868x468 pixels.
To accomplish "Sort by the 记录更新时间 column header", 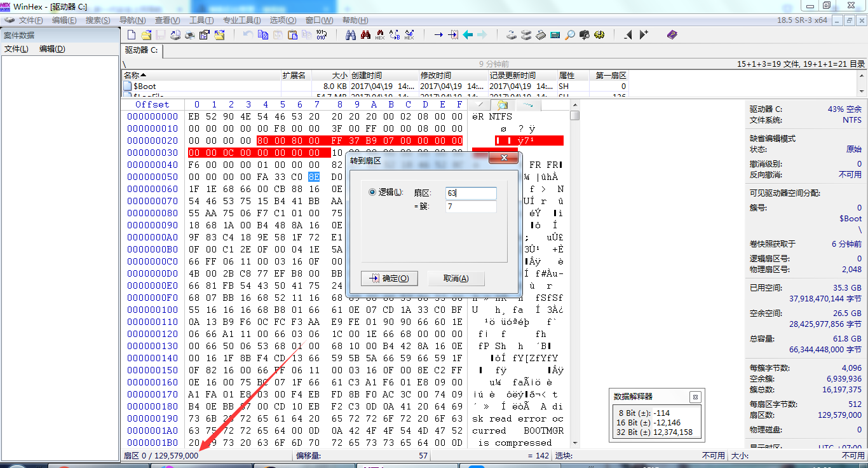I will (522, 76).
